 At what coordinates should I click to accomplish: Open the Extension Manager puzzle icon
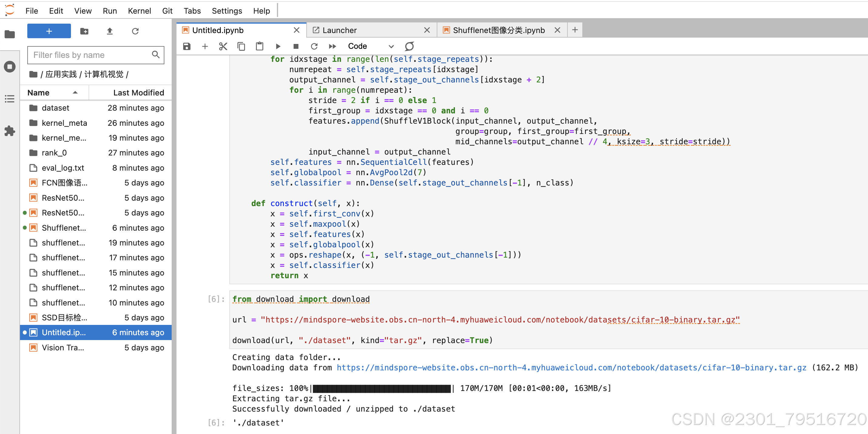point(10,131)
